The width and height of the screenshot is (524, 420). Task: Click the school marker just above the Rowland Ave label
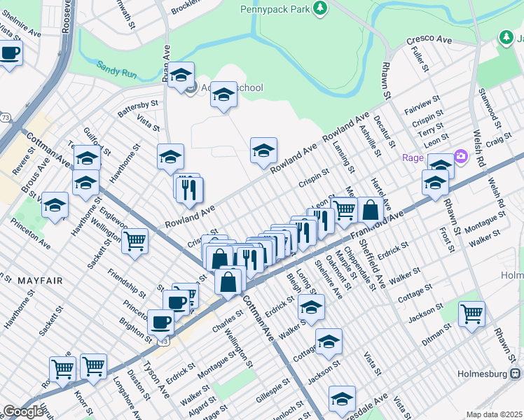point(263,151)
